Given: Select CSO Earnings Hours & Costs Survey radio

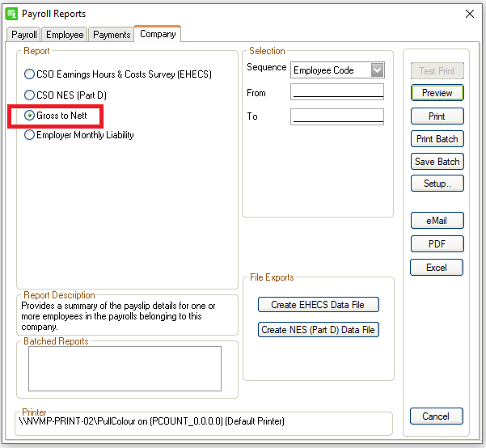Looking at the screenshot, I should (x=30, y=74).
